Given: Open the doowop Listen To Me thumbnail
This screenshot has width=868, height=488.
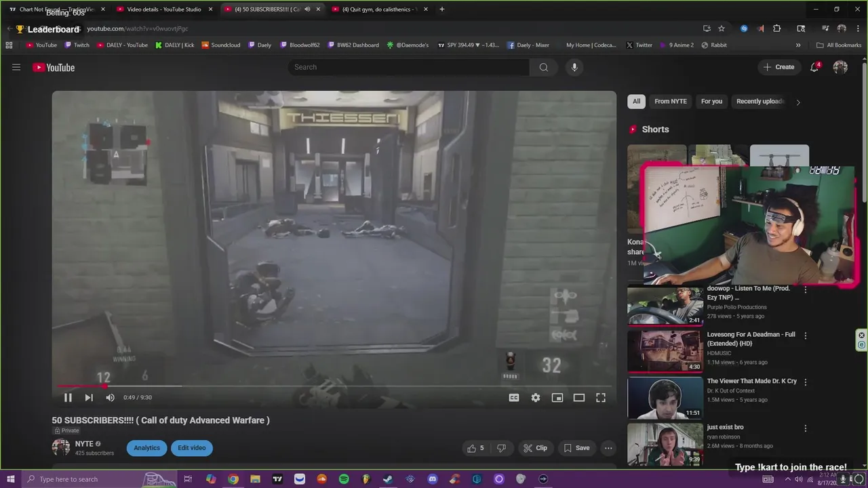Looking at the screenshot, I should click(x=665, y=305).
